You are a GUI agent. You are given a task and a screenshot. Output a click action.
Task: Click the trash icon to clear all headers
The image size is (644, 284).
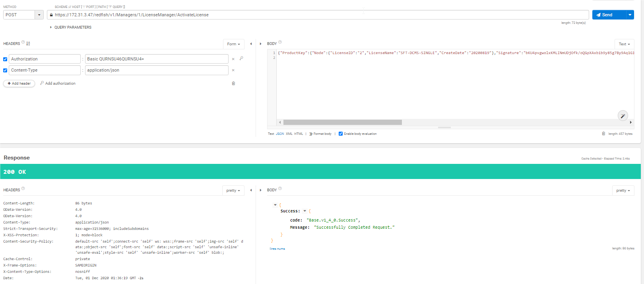pyautogui.click(x=233, y=84)
